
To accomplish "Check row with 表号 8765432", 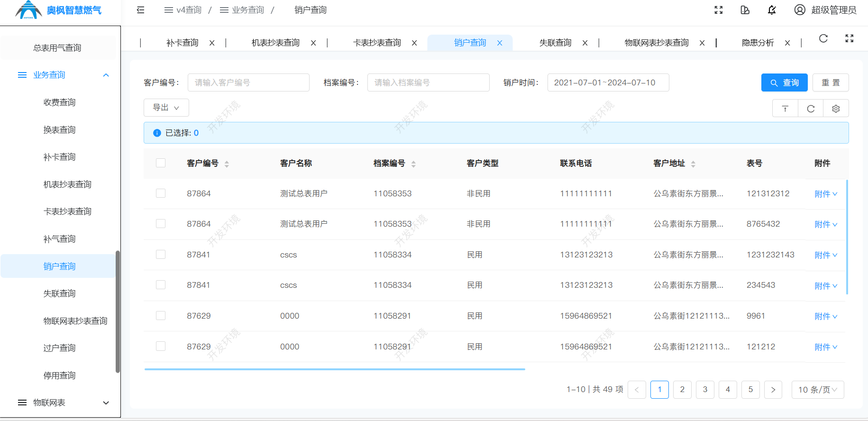I will [161, 224].
